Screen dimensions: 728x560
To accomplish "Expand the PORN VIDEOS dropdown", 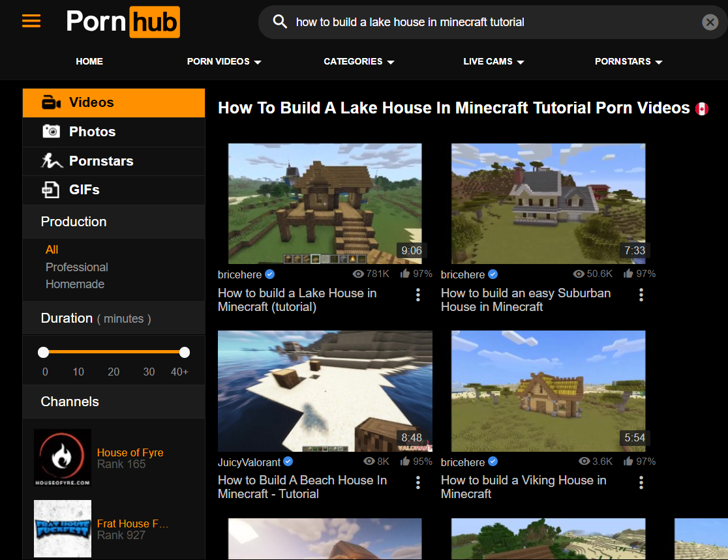I will 224,61.
